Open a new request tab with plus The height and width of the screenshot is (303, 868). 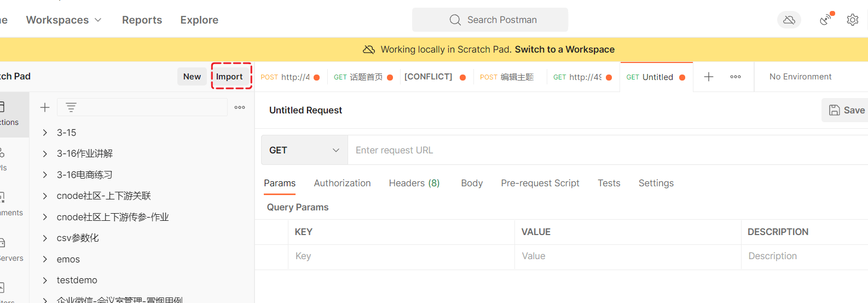[x=708, y=77]
